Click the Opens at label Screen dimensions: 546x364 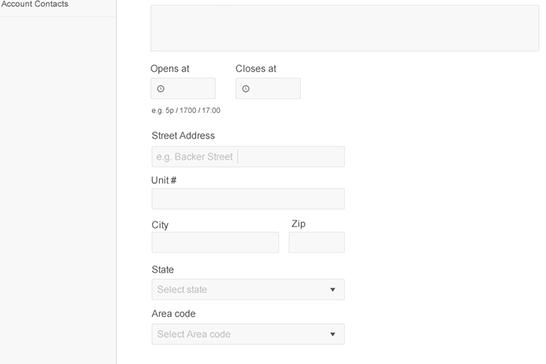tap(170, 69)
